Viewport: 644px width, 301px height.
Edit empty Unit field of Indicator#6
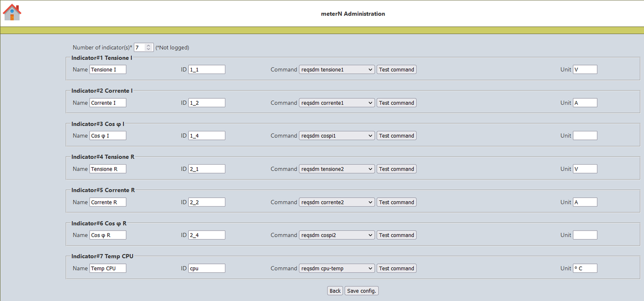click(585, 235)
